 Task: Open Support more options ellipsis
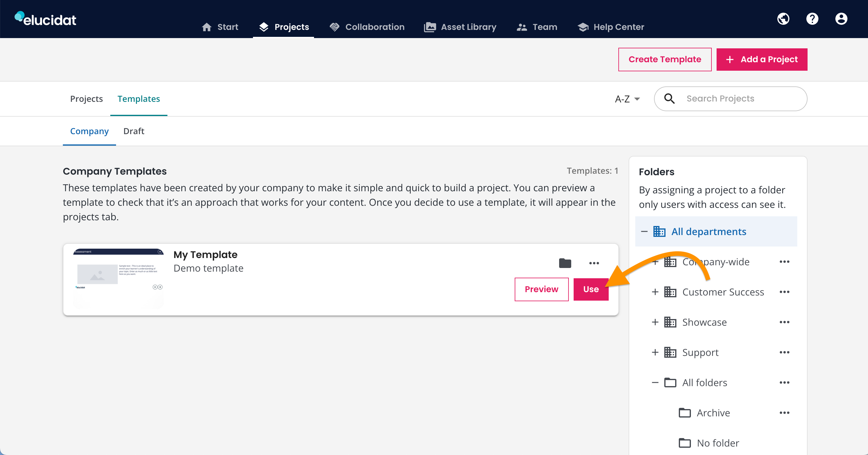tap(785, 352)
